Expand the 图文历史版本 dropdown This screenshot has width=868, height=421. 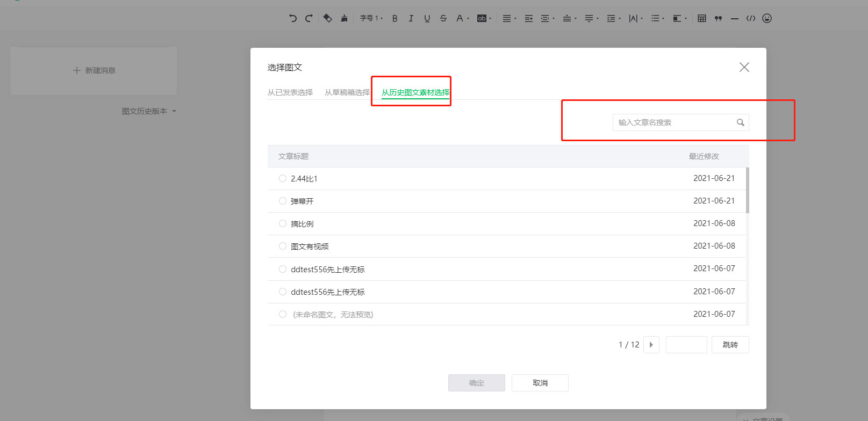(x=149, y=111)
